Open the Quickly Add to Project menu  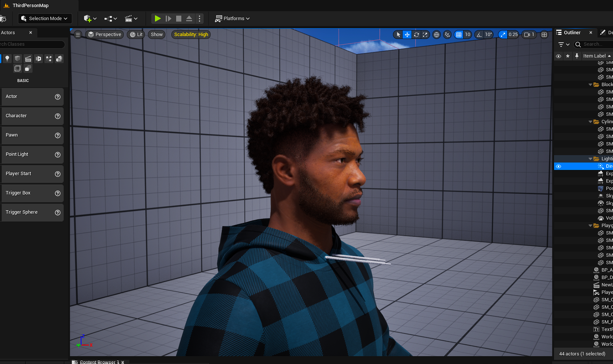tap(90, 18)
